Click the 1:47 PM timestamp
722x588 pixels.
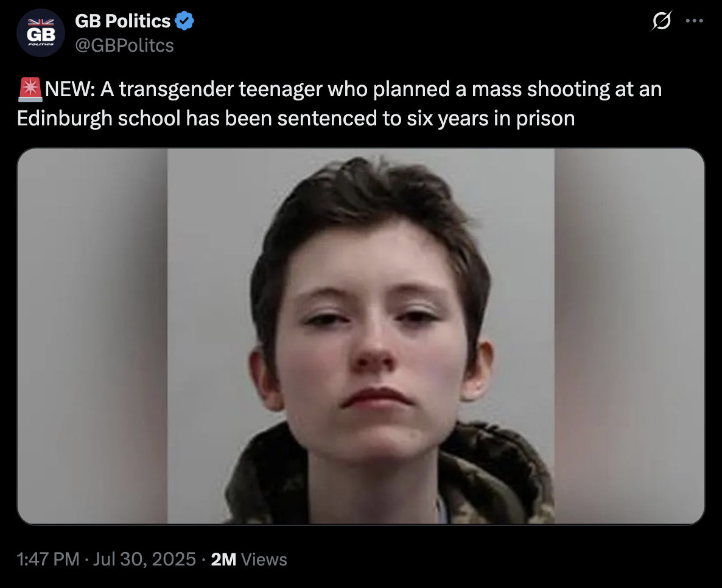tap(48, 559)
